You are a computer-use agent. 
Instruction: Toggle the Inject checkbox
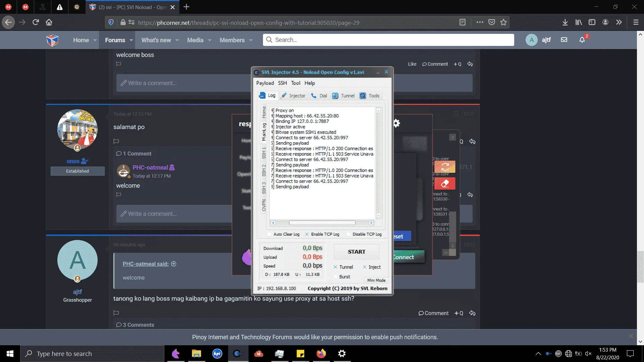[x=365, y=267]
